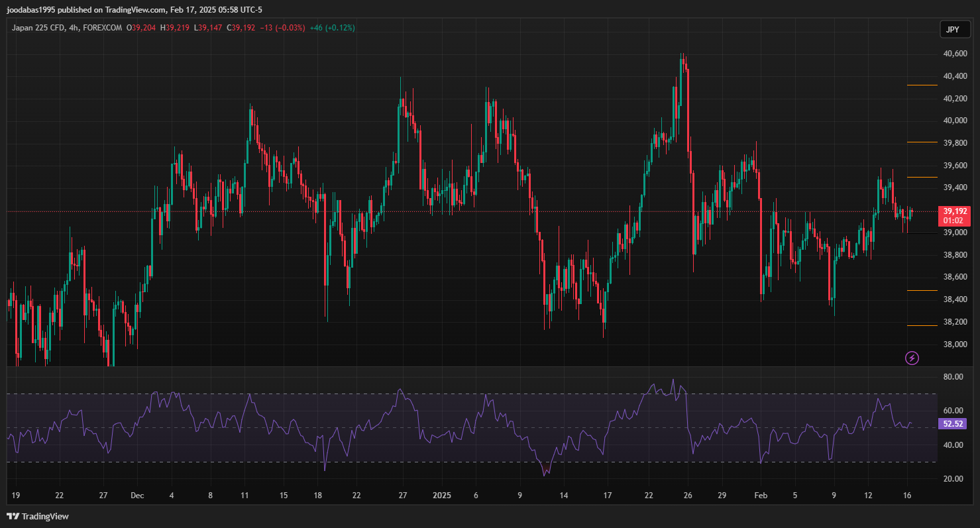The image size is (980, 528).
Task: Click the 40,400 price axis label
Action: pos(955,76)
